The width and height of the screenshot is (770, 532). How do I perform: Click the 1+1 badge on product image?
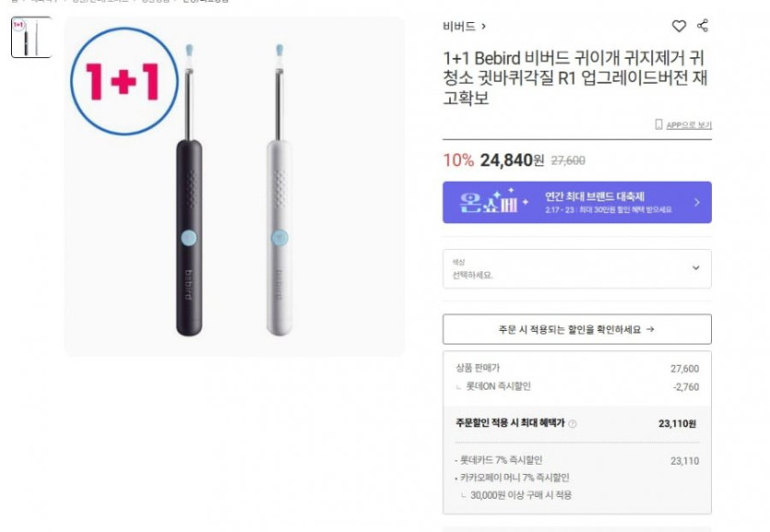(124, 81)
